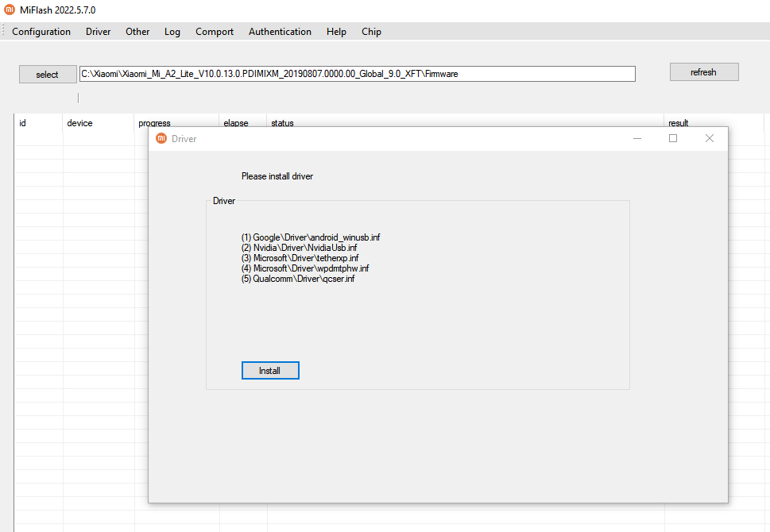Open the Help menu
Screen dimensions: 770x532
click(x=336, y=32)
